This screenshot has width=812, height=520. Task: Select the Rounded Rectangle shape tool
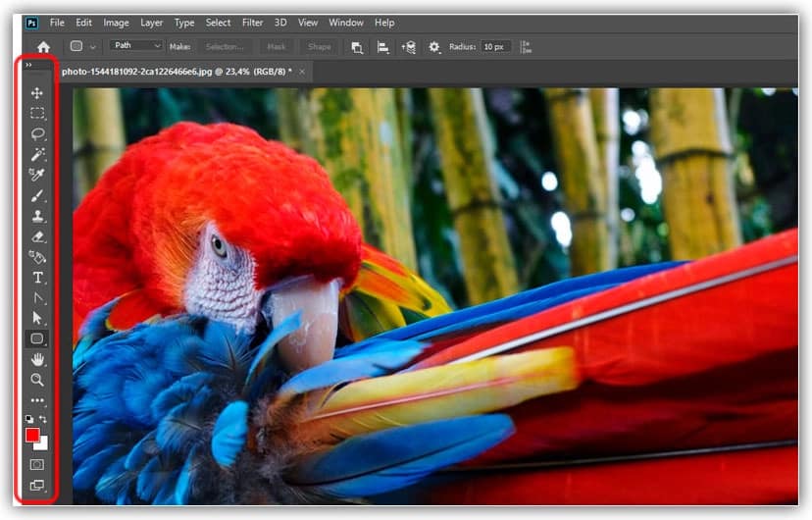36,338
